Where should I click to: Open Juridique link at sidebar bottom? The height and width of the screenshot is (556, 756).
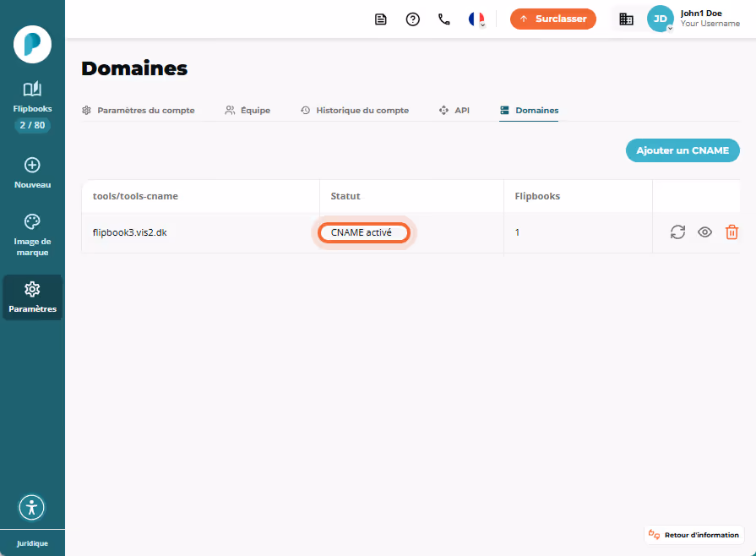click(32, 543)
